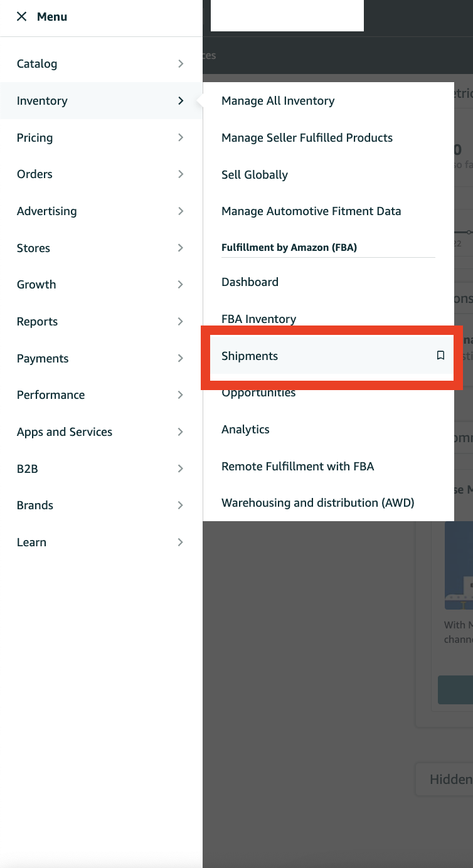Open the Advertising menu item
The width and height of the screenshot is (473, 868).
tap(47, 211)
